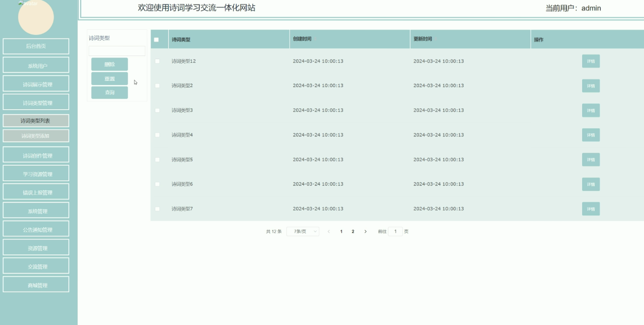
Task: Expand 系统用户 sidebar menu
Action: click(x=36, y=65)
